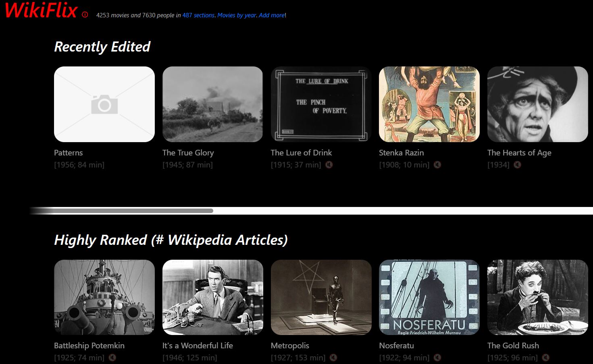
Task: Open the 487 sections link
Action: click(198, 15)
